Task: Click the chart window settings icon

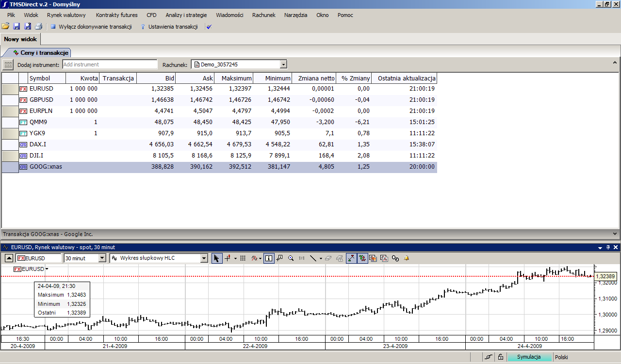Action: point(384,258)
